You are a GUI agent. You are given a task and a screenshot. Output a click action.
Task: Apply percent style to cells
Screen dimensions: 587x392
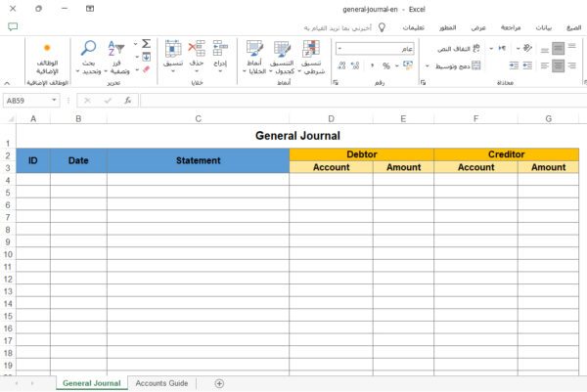(385, 65)
